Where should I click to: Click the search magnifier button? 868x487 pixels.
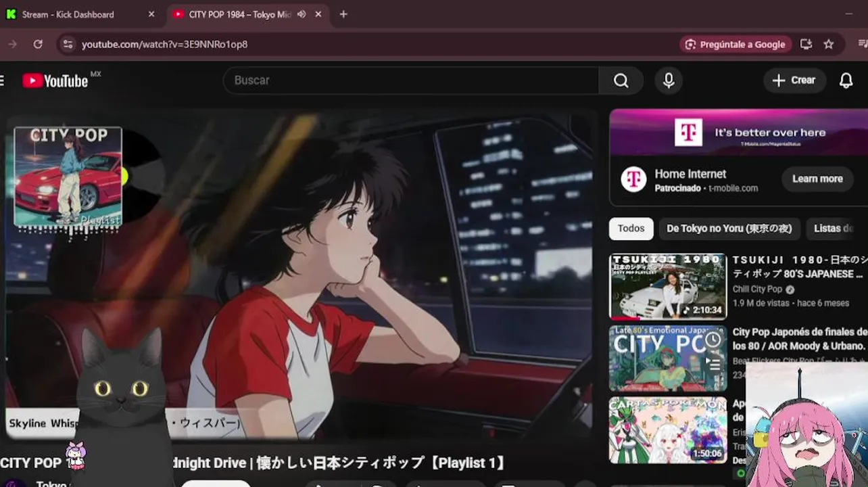[621, 80]
